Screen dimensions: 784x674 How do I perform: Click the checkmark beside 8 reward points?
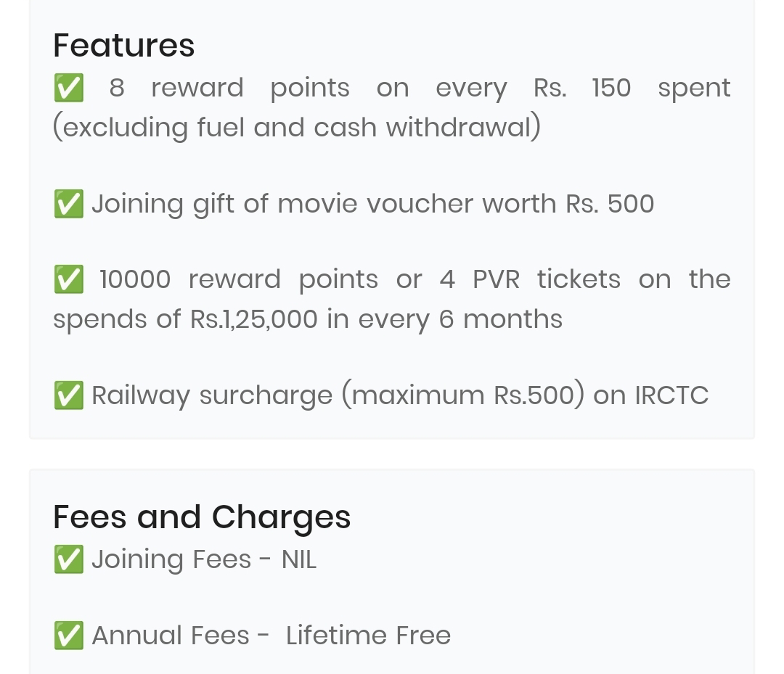pos(69,88)
